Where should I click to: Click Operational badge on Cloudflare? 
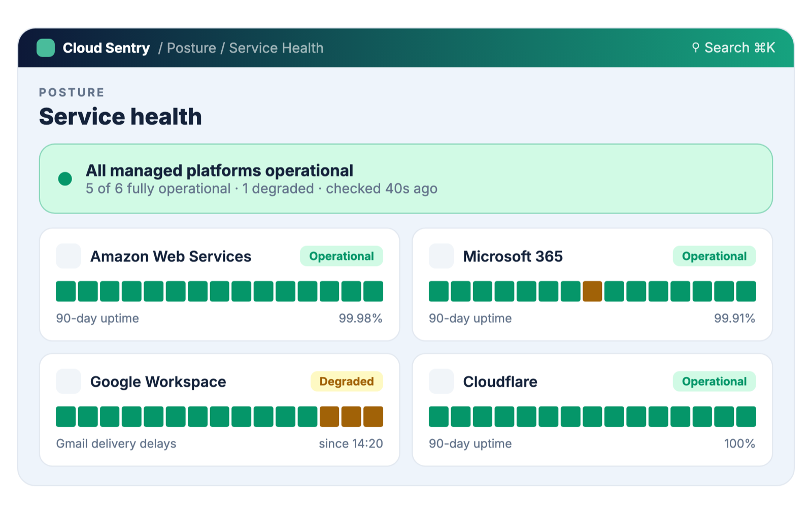pyautogui.click(x=715, y=382)
